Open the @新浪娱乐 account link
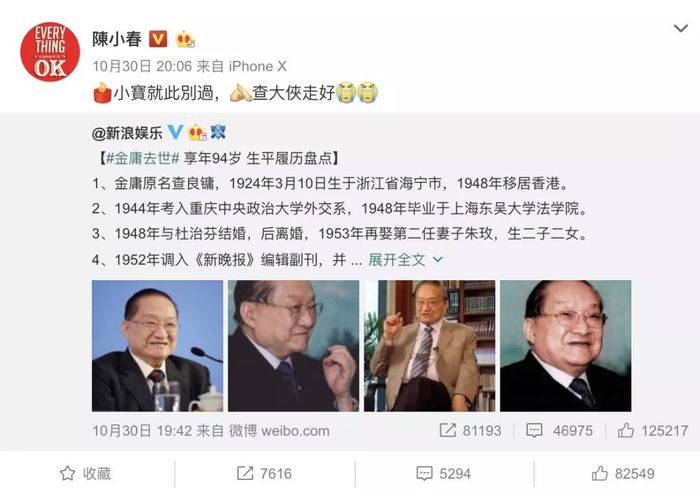The width and height of the screenshot is (700, 493). 127,133
